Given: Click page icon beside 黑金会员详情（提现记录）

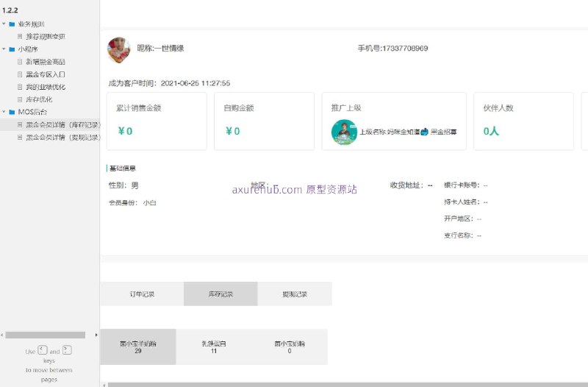Looking at the screenshot, I should (20, 138).
